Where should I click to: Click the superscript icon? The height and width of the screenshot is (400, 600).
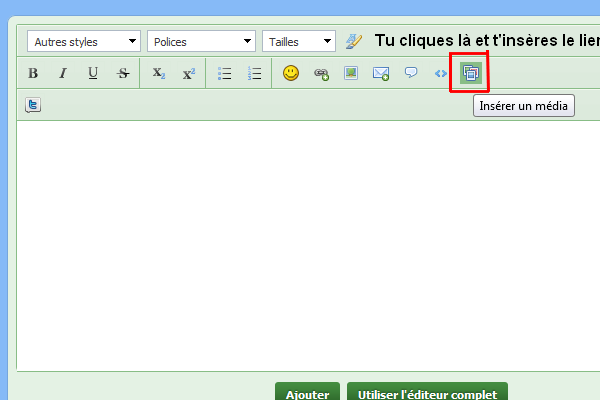click(188, 73)
